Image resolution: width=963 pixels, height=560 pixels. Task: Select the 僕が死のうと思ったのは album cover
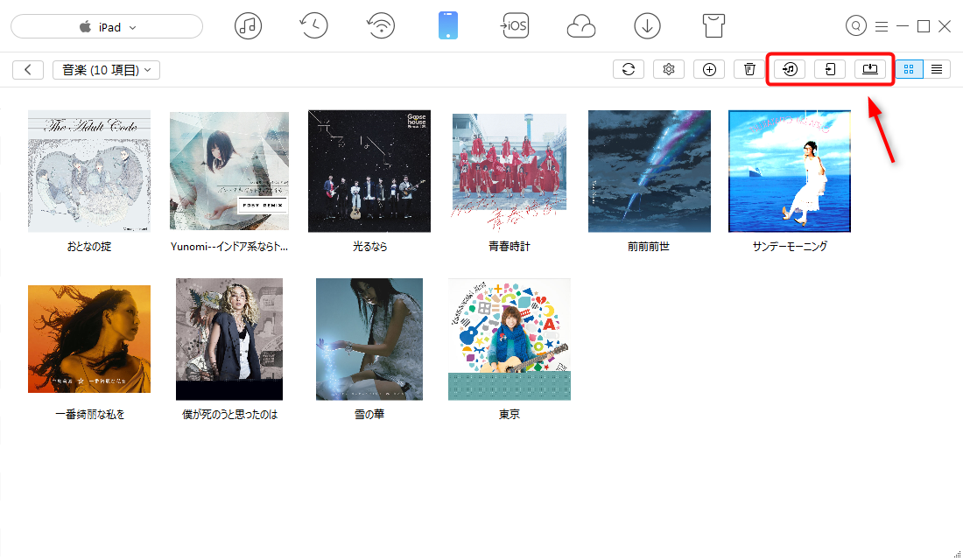[x=229, y=339]
